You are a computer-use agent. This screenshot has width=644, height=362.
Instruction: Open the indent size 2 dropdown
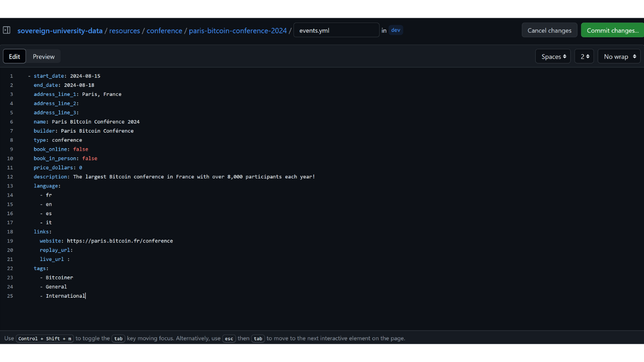pyautogui.click(x=584, y=56)
